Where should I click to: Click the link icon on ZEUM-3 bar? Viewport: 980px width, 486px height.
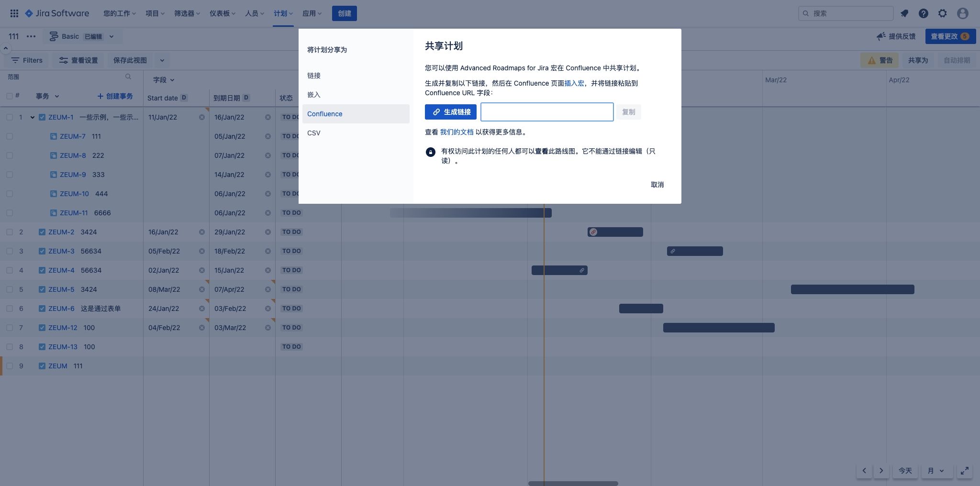673,251
